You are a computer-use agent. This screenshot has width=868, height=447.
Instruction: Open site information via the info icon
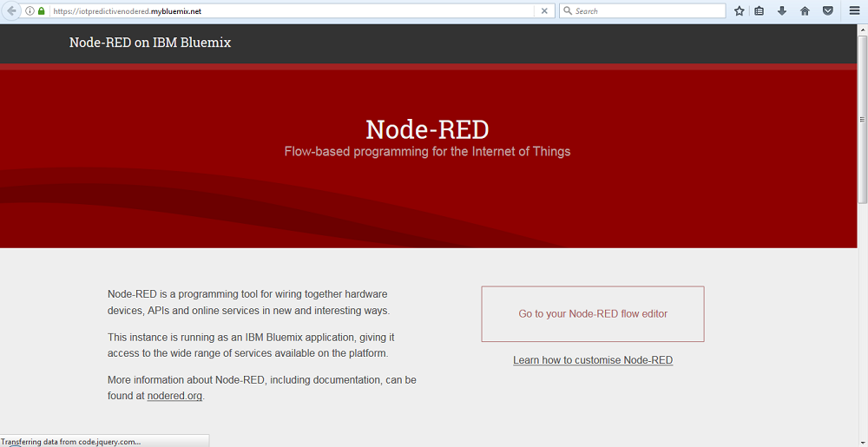pyautogui.click(x=30, y=11)
